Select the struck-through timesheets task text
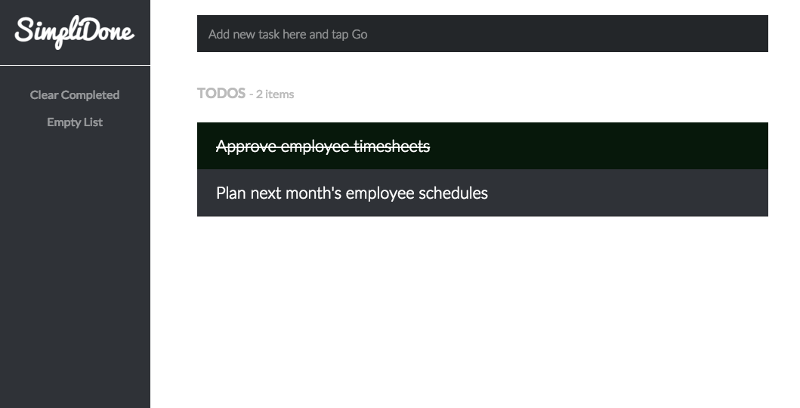800x408 pixels. (323, 146)
